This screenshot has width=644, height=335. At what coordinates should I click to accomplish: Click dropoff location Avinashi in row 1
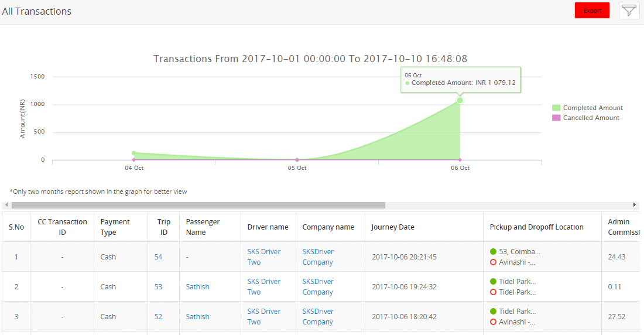[517, 262]
